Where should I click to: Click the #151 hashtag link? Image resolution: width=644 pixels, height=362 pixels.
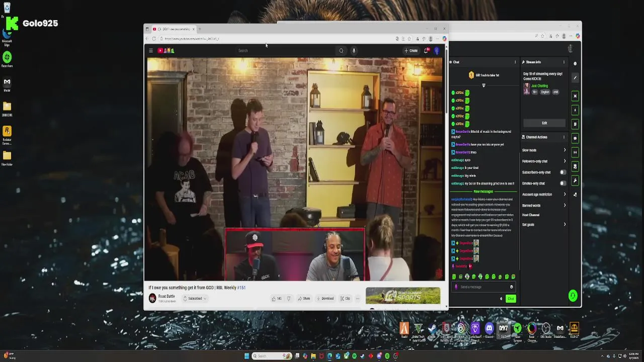[242, 288]
